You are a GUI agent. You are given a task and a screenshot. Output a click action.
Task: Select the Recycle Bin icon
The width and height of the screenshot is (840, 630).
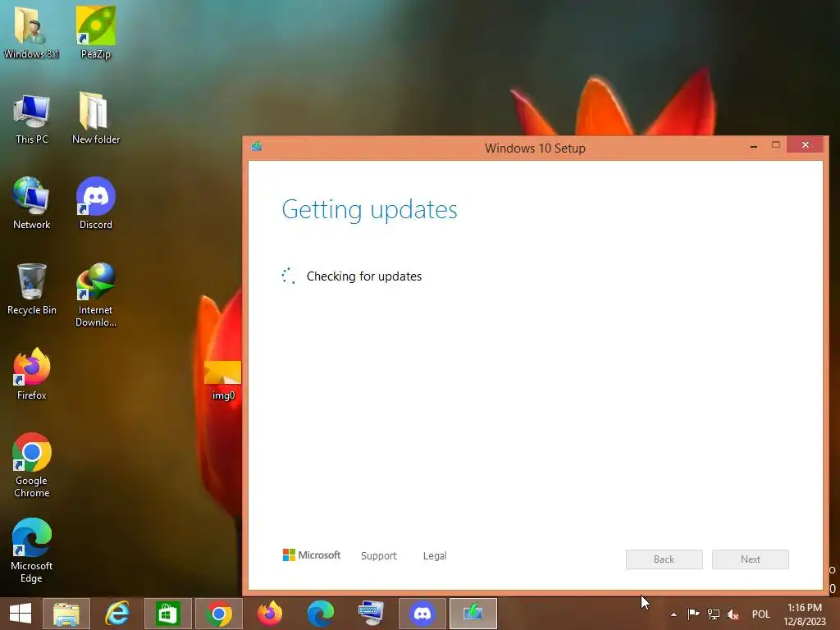point(32,290)
